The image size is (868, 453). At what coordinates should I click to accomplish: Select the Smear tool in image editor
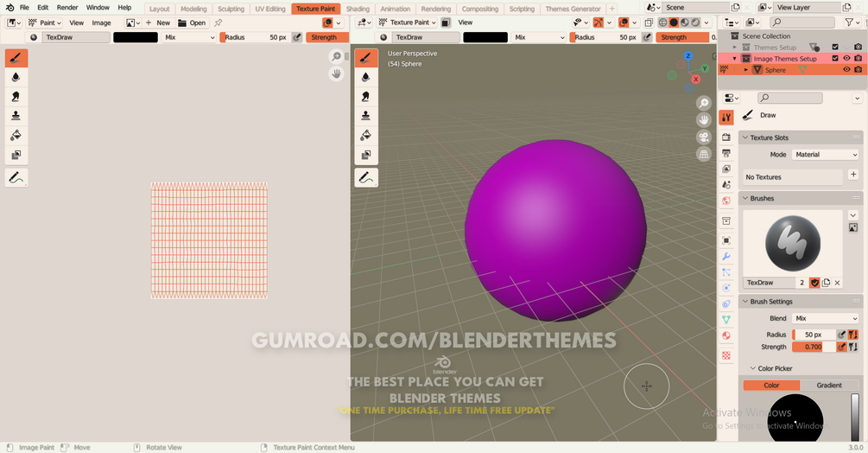point(16,96)
